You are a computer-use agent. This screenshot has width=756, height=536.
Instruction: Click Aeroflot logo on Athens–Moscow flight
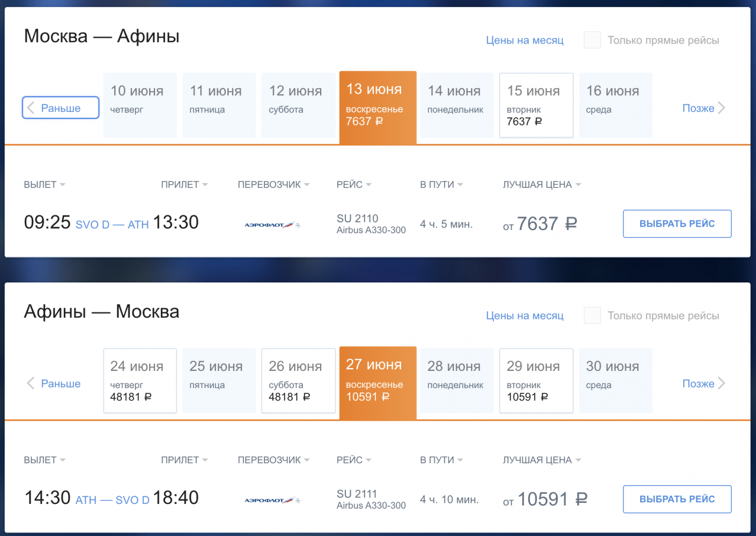point(272,501)
